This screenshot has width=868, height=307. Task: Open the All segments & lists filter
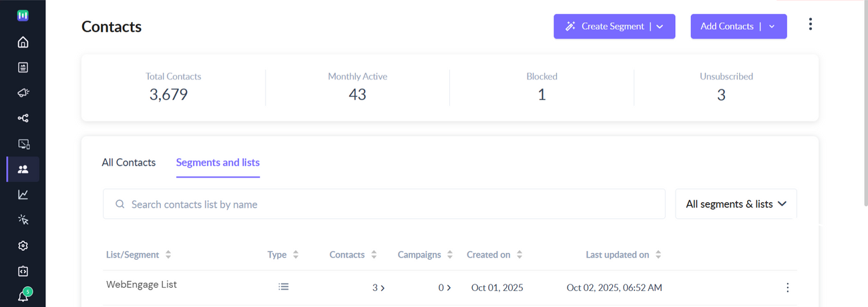pos(736,204)
